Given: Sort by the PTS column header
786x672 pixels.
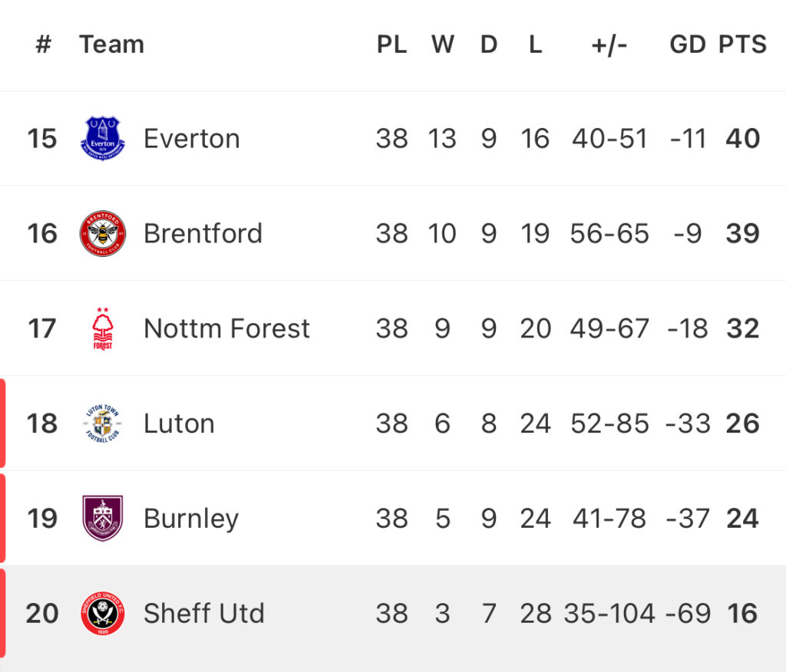Looking at the screenshot, I should pyautogui.click(x=742, y=44).
